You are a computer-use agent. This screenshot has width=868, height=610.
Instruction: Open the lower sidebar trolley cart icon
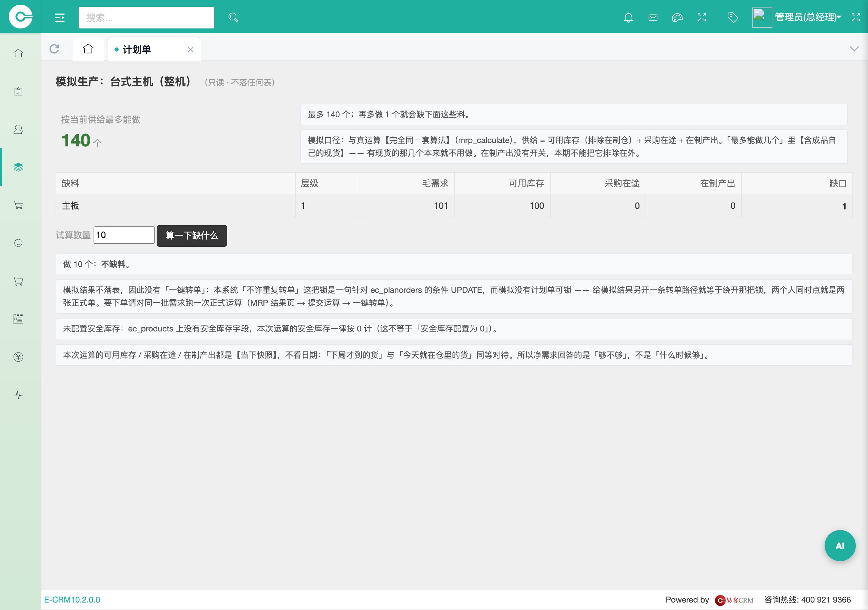(x=18, y=281)
